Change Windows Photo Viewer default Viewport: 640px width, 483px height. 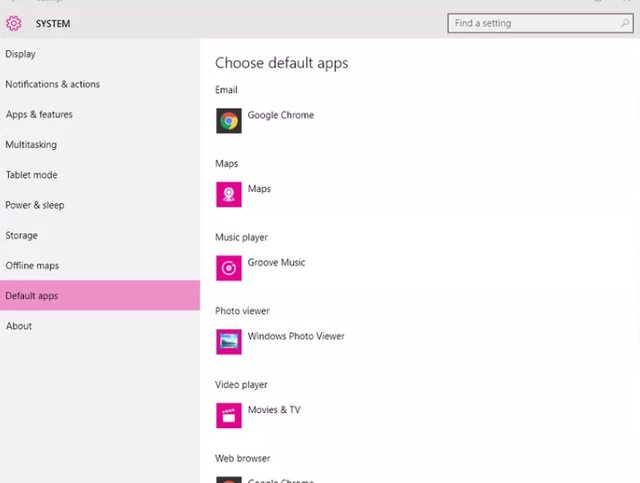coord(296,336)
